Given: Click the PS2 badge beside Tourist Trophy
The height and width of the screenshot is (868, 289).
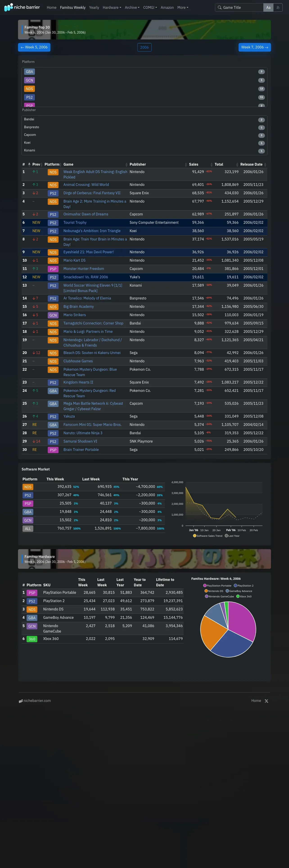Looking at the screenshot, I should [x=53, y=223].
